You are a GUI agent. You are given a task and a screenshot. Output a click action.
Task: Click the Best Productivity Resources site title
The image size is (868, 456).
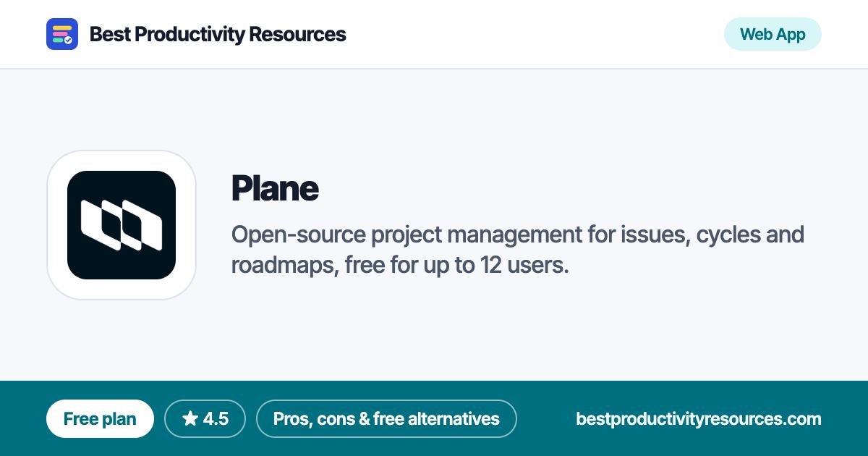click(x=218, y=34)
